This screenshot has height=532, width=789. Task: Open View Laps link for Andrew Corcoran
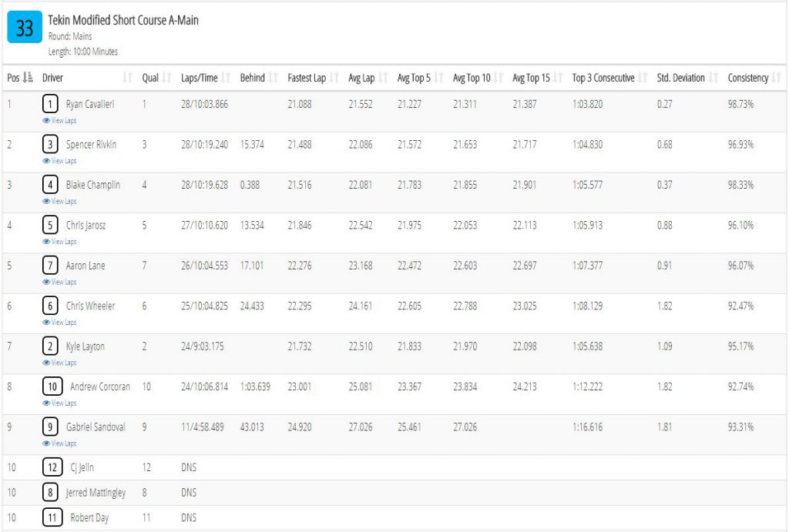point(59,403)
